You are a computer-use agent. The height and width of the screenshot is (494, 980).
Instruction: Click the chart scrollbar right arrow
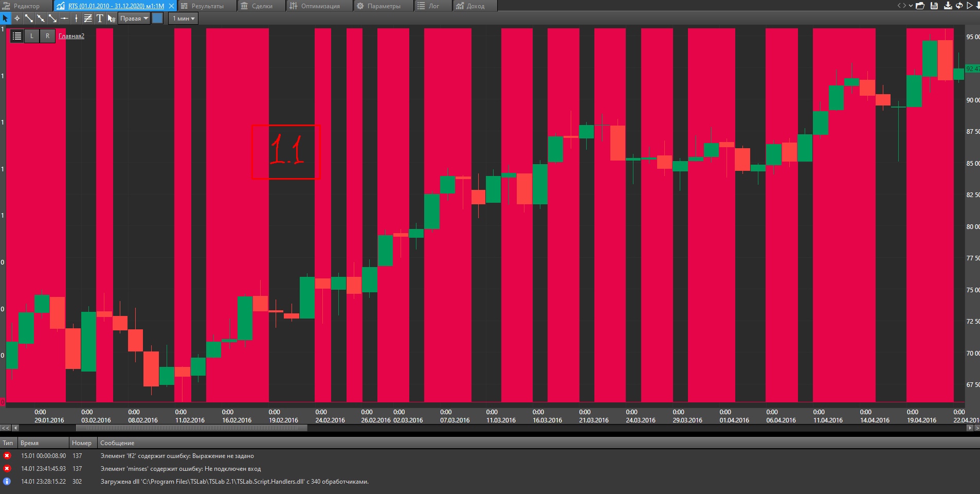tap(970, 428)
